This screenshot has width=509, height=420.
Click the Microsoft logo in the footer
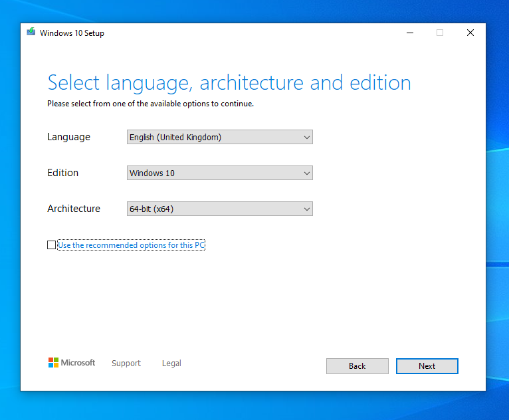pyautogui.click(x=72, y=363)
